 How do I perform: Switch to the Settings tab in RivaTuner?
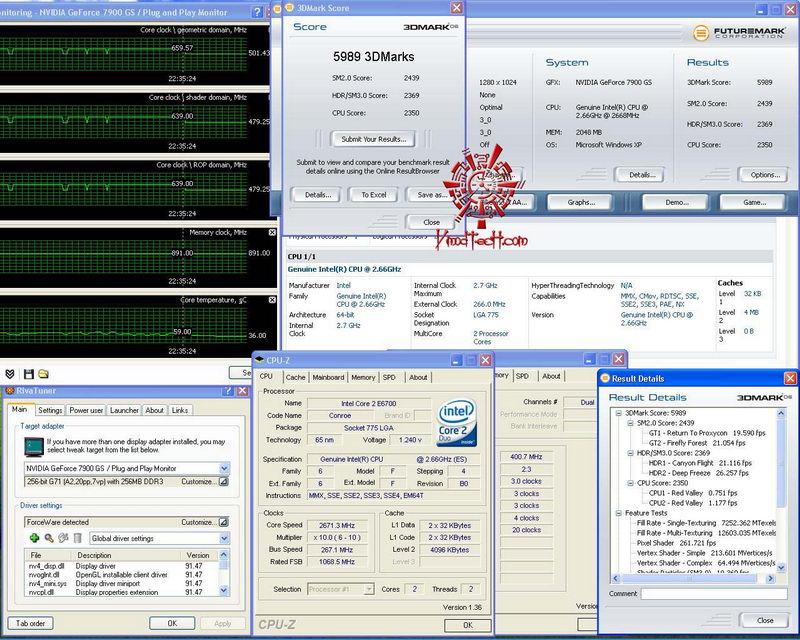pos(50,410)
